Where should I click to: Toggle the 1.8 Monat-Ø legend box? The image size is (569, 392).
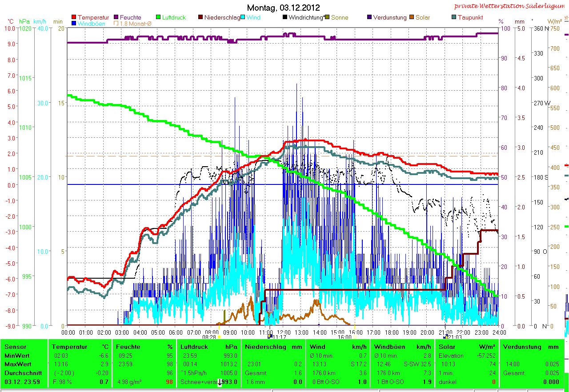tap(116, 24)
